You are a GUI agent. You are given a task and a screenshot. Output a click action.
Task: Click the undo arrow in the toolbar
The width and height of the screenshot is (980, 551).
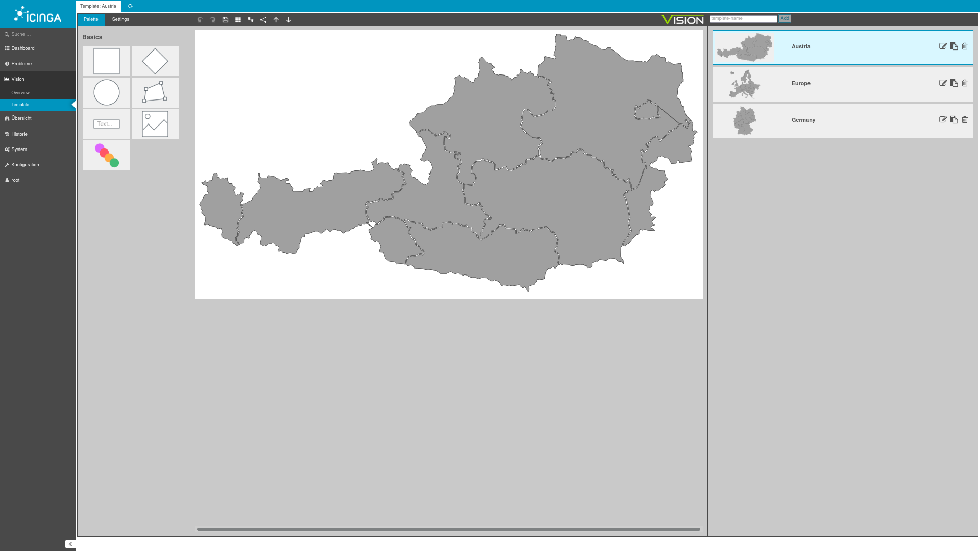click(x=200, y=20)
